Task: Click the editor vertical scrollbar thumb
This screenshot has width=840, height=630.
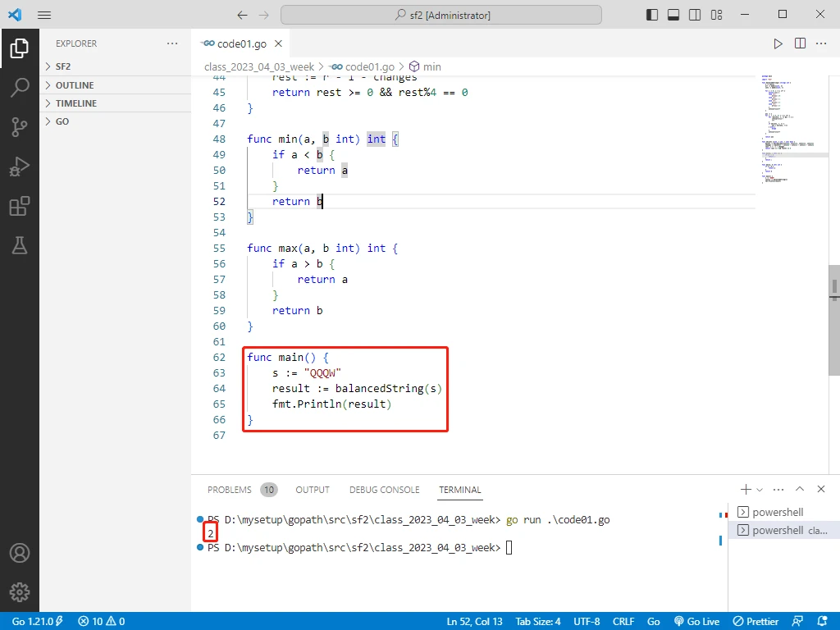Action: 834,320
